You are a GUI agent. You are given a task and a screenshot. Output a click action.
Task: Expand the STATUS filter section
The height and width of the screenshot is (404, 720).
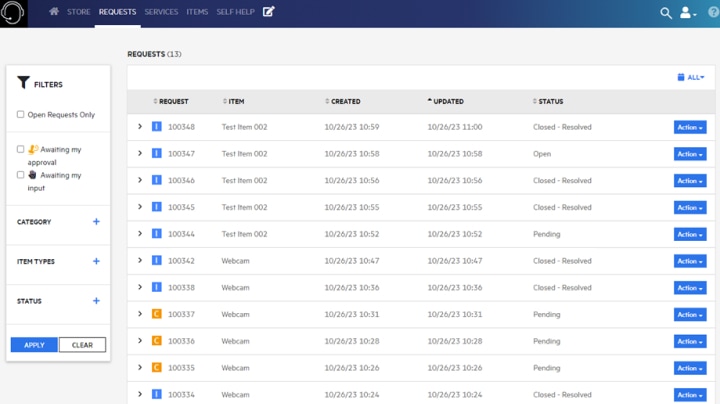pyautogui.click(x=96, y=301)
